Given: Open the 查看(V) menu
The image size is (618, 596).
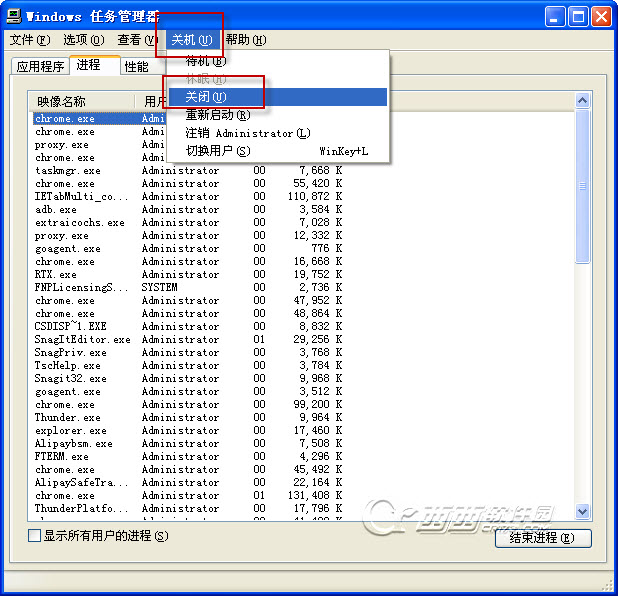Looking at the screenshot, I should pyautogui.click(x=137, y=40).
